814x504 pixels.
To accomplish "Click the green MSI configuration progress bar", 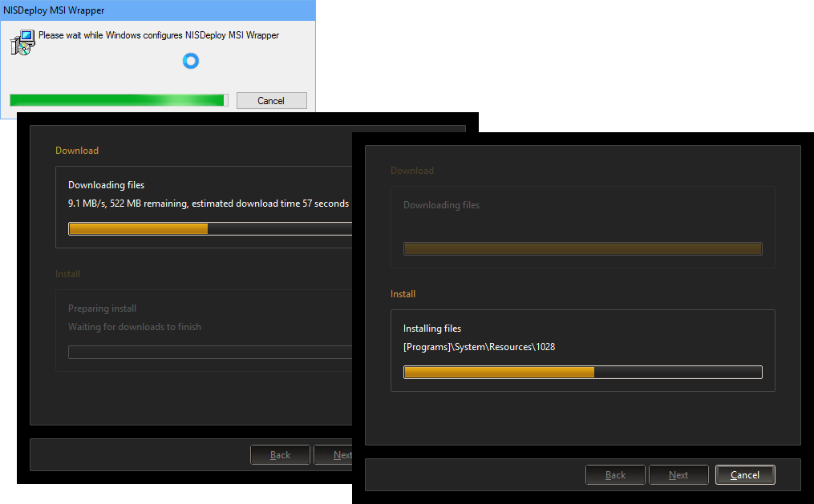I will [119, 100].
